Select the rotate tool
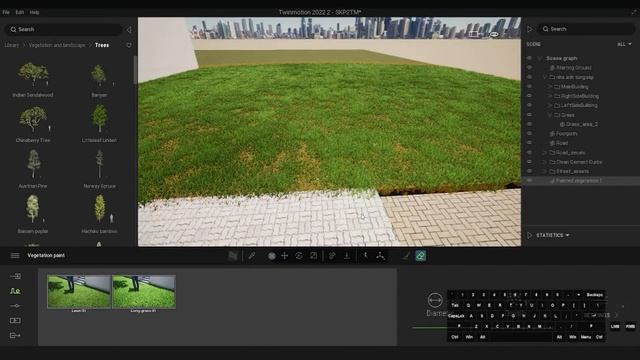 tap(299, 256)
